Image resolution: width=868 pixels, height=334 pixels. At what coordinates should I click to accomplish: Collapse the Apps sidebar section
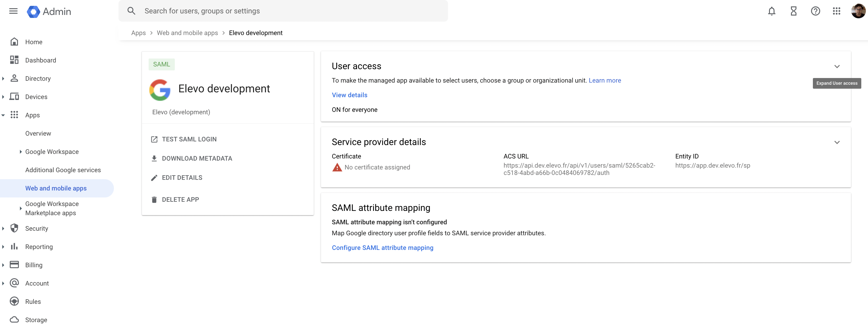[x=3, y=115]
